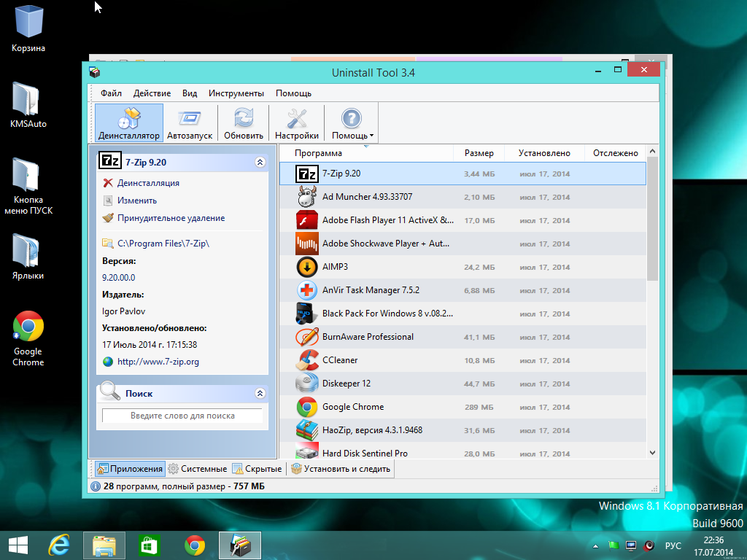Click the Деинсталляция link for 7-Zip

coord(148,183)
